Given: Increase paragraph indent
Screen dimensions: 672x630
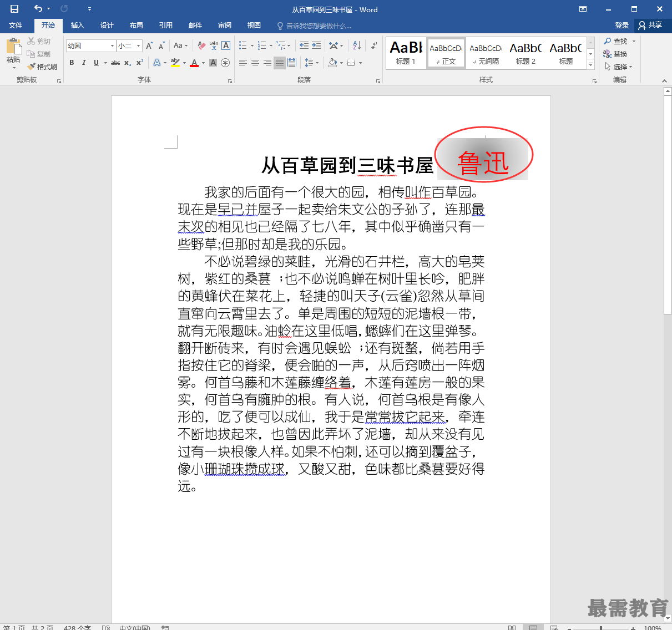Looking at the screenshot, I should pos(316,45).
